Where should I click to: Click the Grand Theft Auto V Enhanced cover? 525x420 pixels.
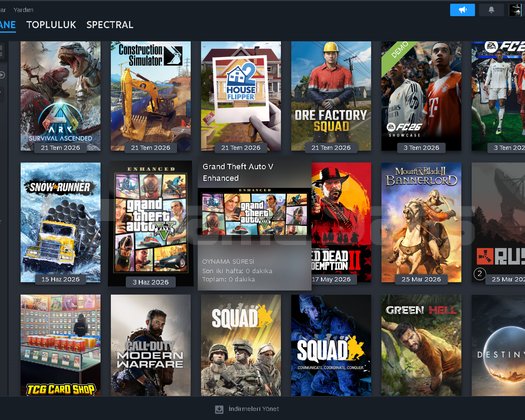[151, 224]
